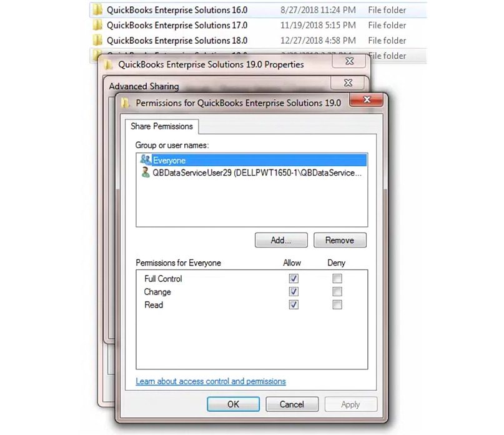The width and height of the screenshot is (504, 435).
Task: Select QBDataServiceUser29 in the user names list
Action: pos(252,172)
